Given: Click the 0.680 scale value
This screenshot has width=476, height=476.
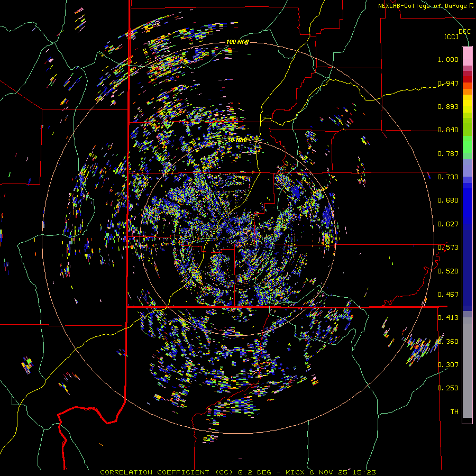Looking at the screenshot, I should click(448, 200).
